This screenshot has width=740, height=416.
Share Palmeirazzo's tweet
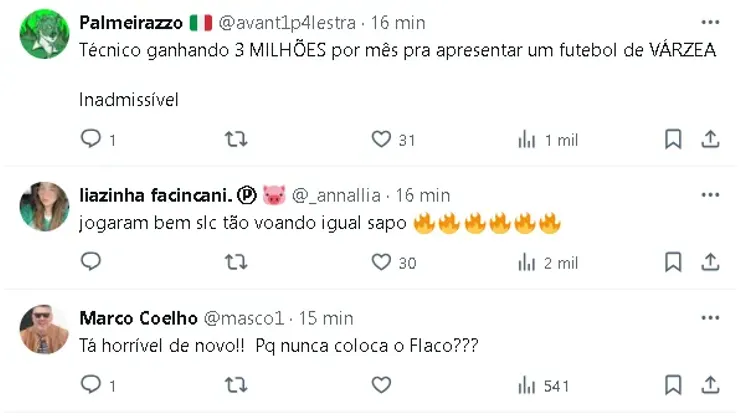tap(710, 139)
